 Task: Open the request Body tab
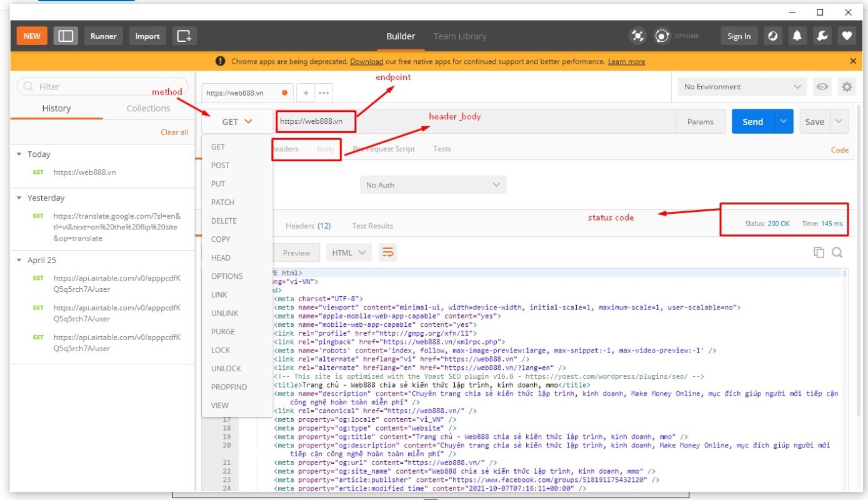click(326, 149)
